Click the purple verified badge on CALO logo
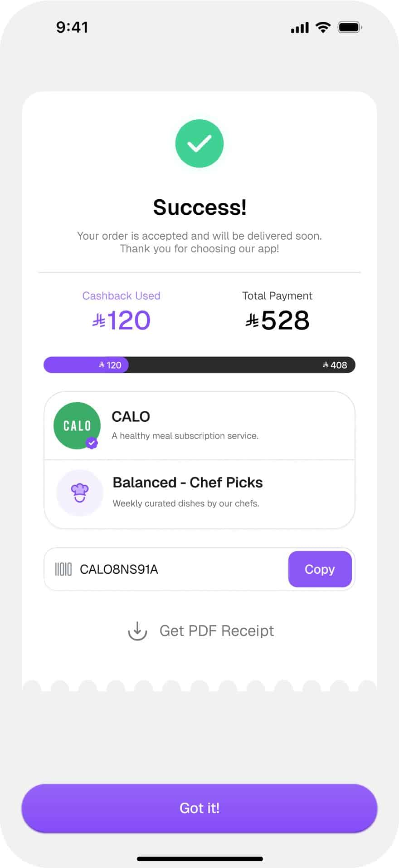399x868 pixels. point(92,443)
